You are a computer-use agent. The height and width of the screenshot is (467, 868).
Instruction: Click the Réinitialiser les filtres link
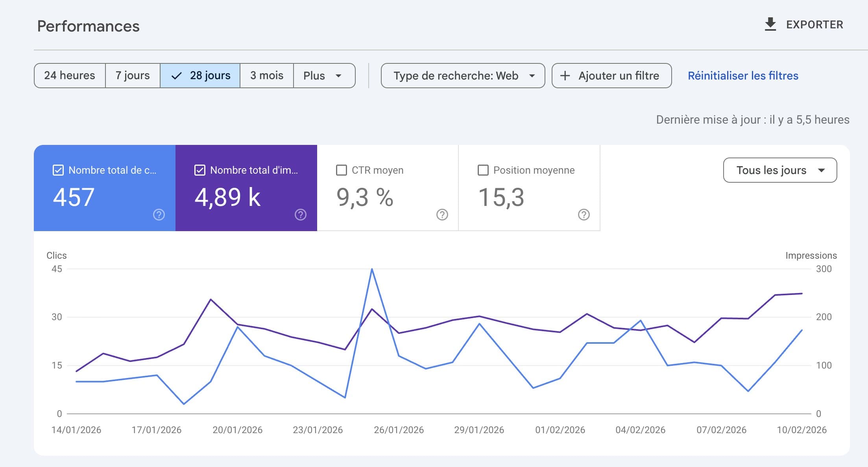point(743,76)
